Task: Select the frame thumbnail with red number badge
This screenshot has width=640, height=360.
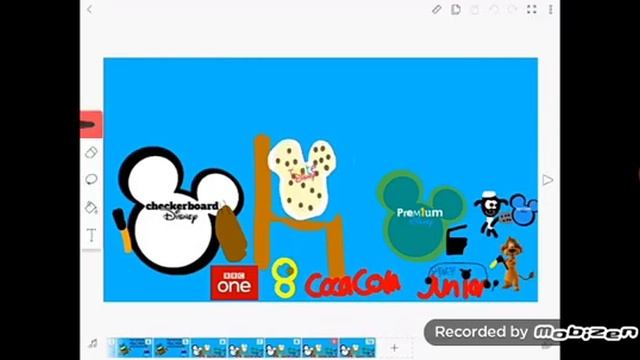Action: click(x=320, y=348)
